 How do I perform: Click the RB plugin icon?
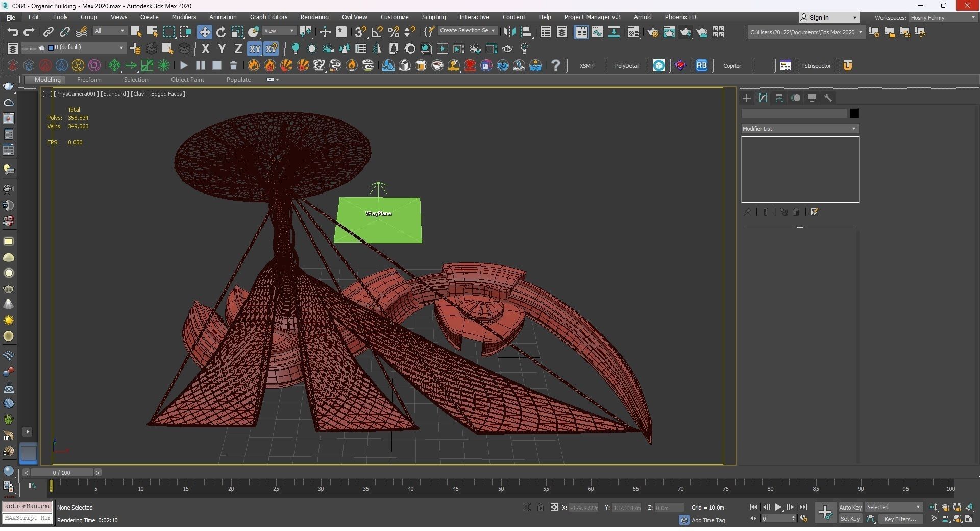point(701,65)
